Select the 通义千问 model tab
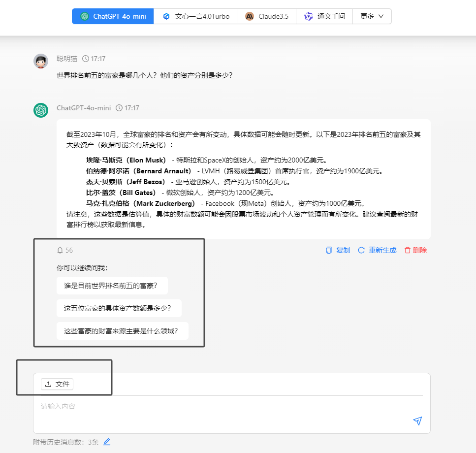This screenshot has width=476, height=453. point(324,16)
